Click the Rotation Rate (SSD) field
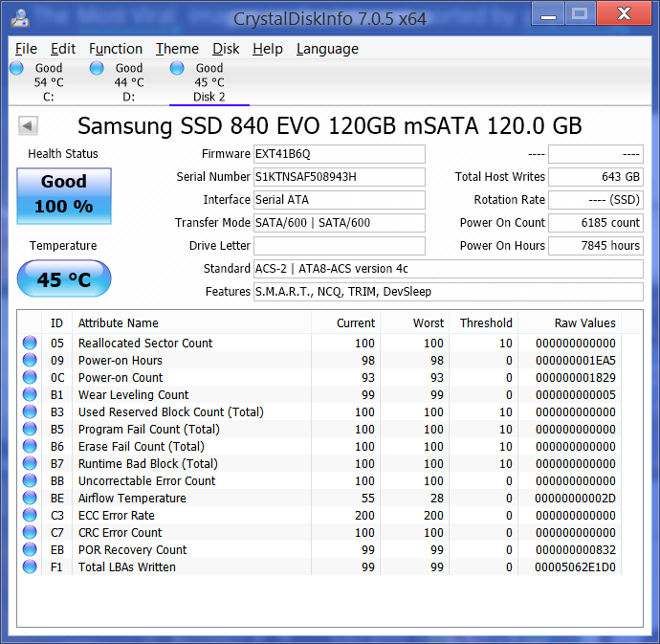This screenshot has width=660, height=644. pos(596,200)
